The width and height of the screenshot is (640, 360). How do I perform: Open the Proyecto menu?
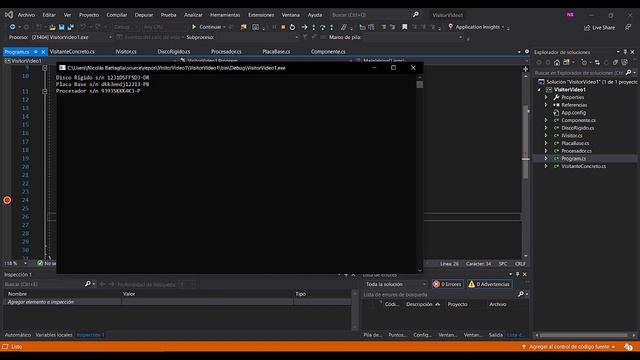point(89,15)
